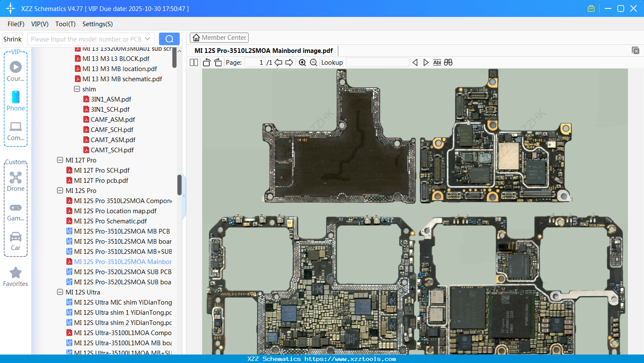
Task: Open the Member Center
Action: 219,37
